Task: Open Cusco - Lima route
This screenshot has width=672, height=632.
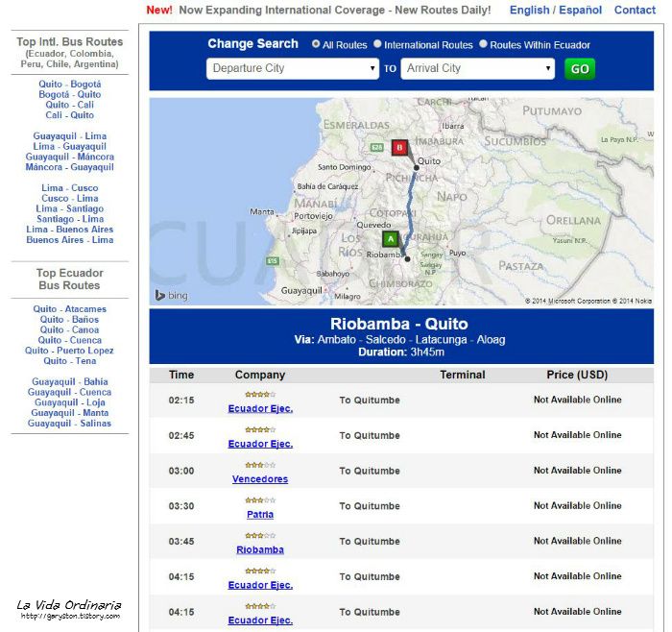Action: [70, 198]
